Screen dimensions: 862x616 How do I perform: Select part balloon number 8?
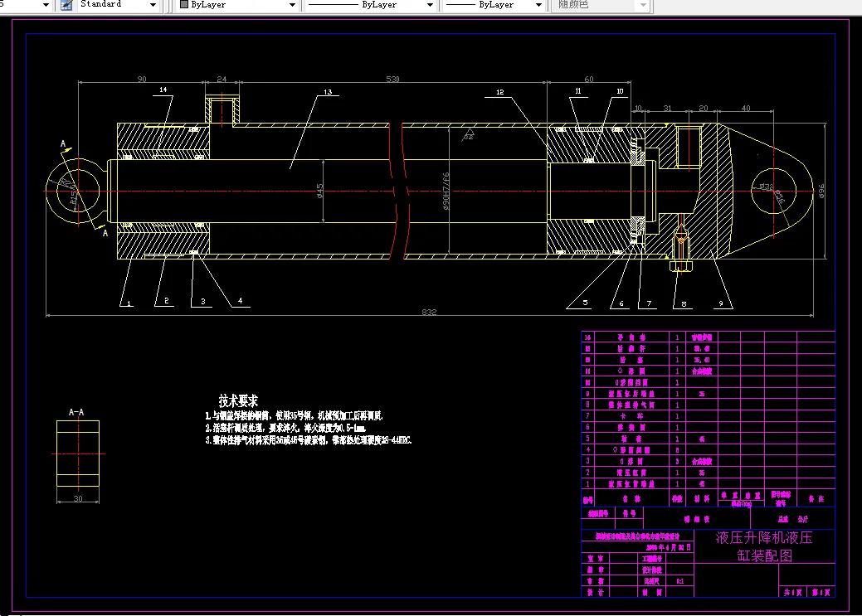pyautogui.click(x=684, y=304)
